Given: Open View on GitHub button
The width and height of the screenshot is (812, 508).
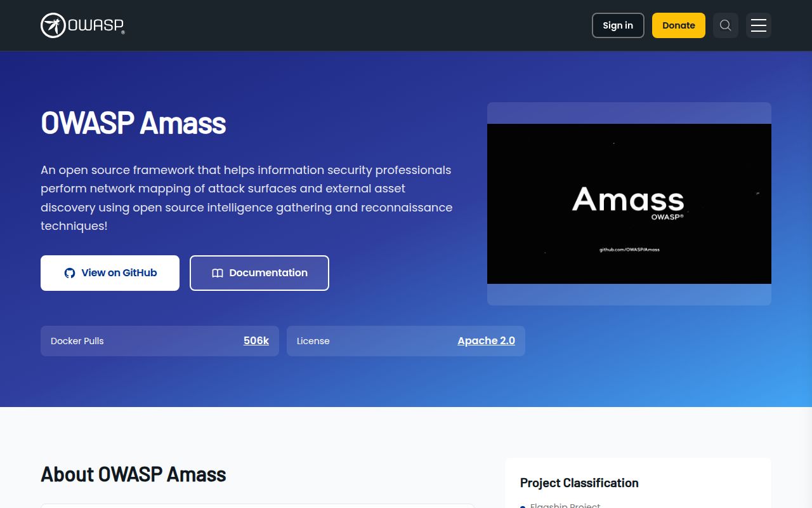Looking at the screenshot, I should pyautogui.click(x=110, y=273).
